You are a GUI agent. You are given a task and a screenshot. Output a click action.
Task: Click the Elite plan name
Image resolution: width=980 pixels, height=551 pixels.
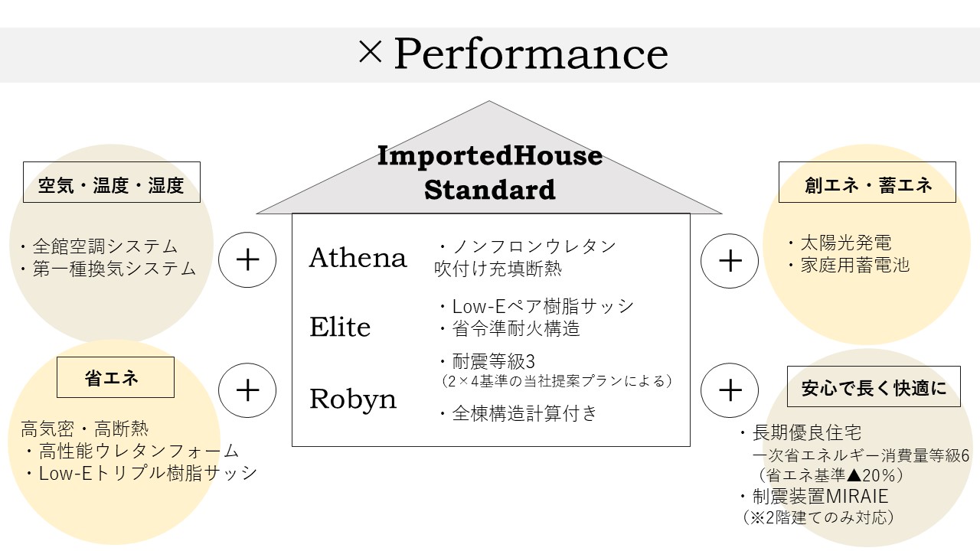point(340,328)
